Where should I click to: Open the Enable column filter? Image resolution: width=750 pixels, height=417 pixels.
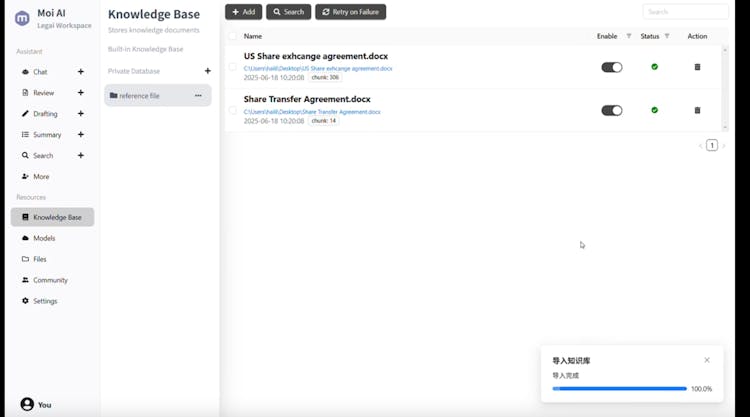click(x=629, y=36)
